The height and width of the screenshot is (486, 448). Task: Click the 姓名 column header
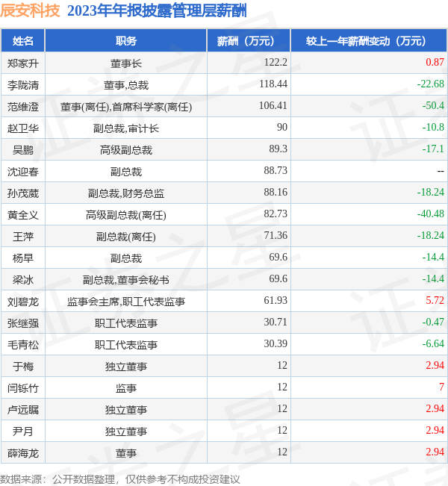(x=23, y=40)
